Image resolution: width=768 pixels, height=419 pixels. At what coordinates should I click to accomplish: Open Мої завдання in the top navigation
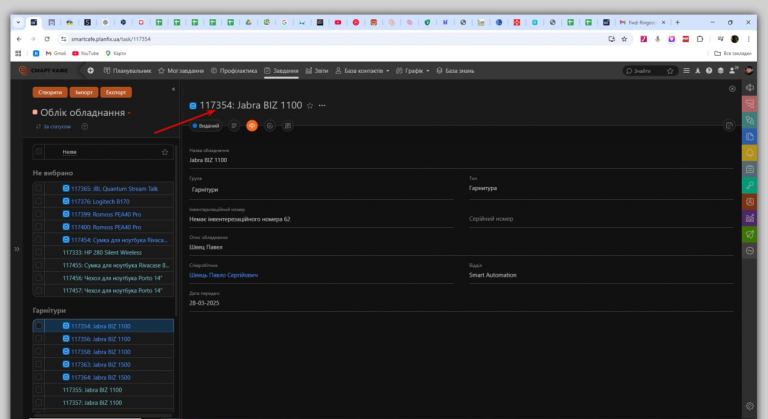(181, 71)
